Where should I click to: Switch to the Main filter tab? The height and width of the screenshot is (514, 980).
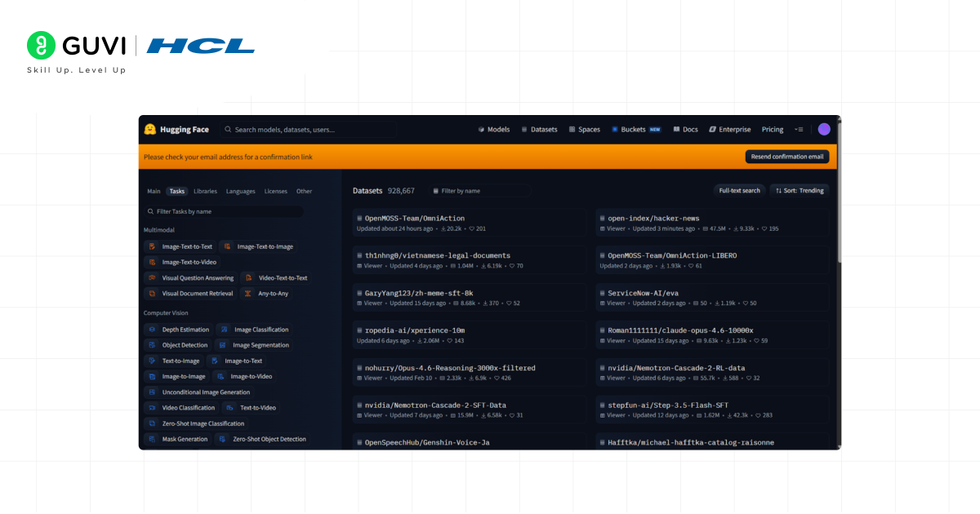154,191
